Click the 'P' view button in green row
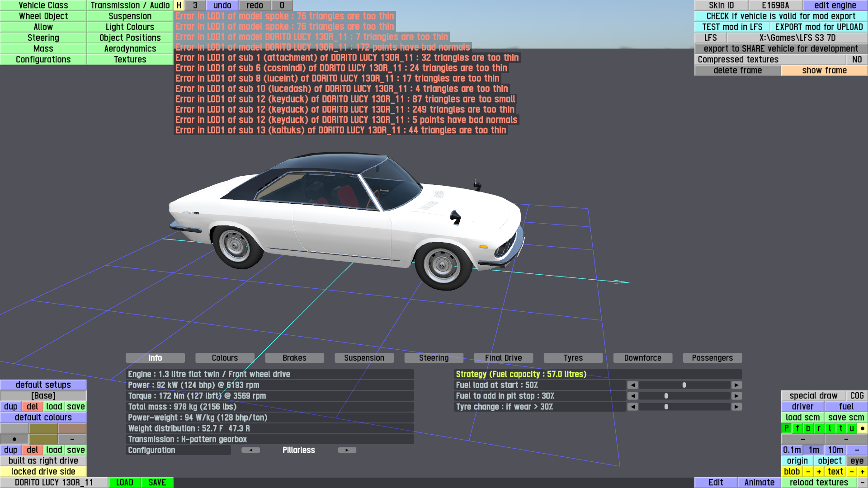Viewport: 868px width, 488px height. pyautogui.click(x=786, y=428)
